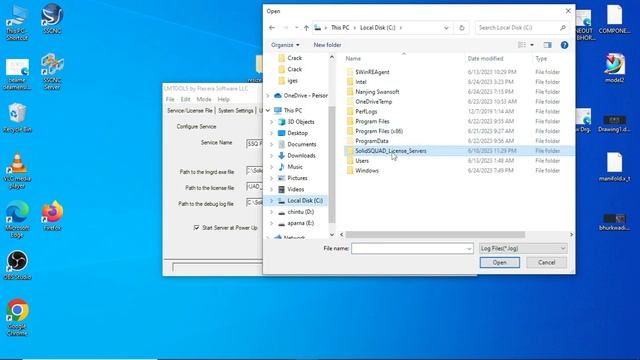Launch Google Chrome from desktop

pyautogui.click(x=17, y=318)
